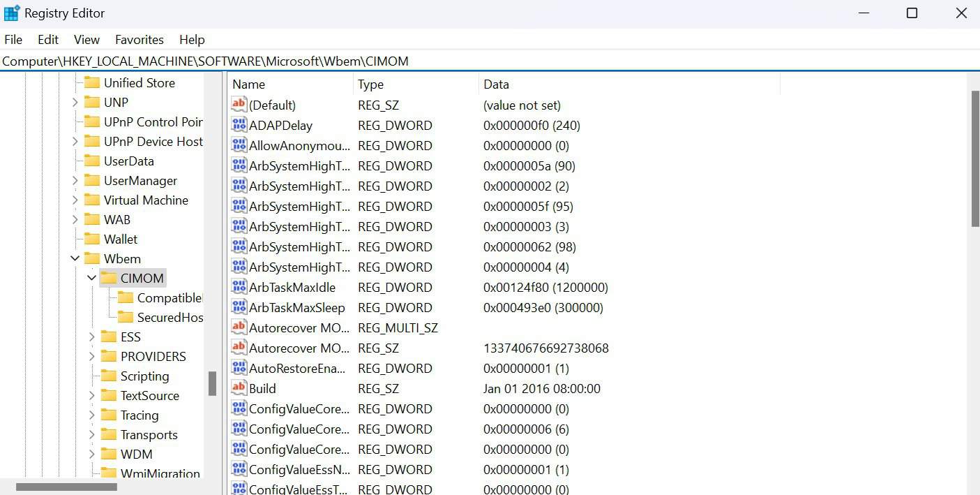Click the UNP folder icon
980x495 pixels.
(x=92, y=102)
